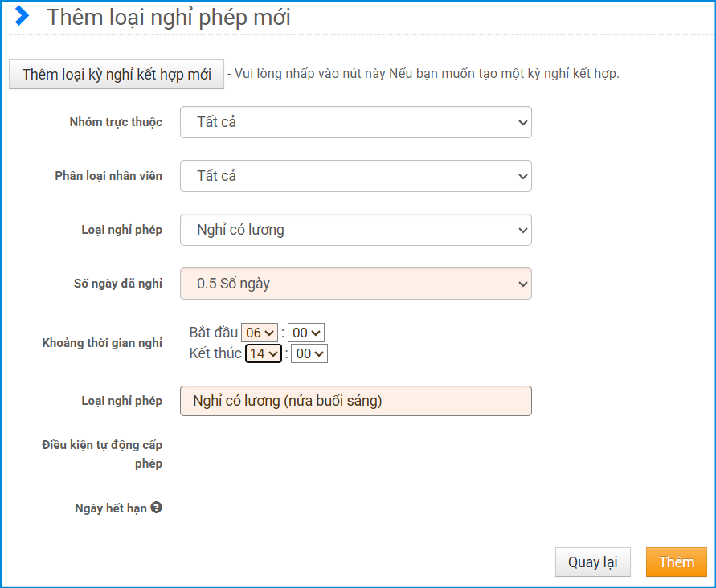The height and width of the screenshot is (588, 716).
Task: Click the help icon beside Ngày hết hạn
Action: click(157, 508)
